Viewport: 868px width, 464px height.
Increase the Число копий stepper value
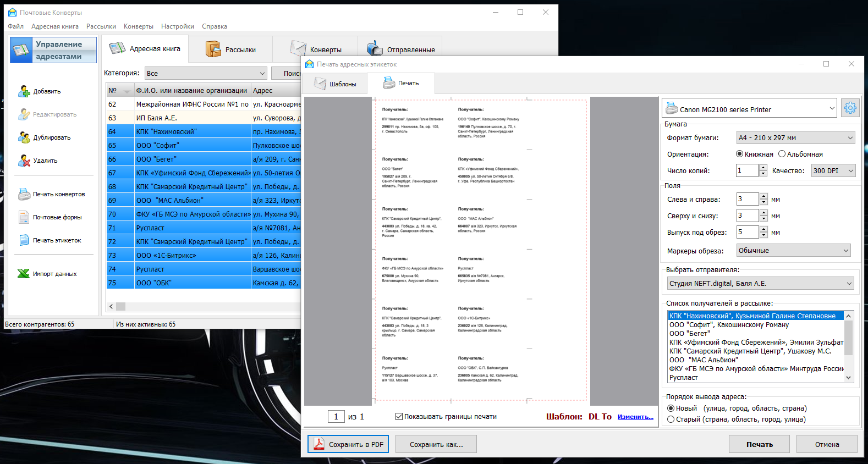[x=763, y=168]
